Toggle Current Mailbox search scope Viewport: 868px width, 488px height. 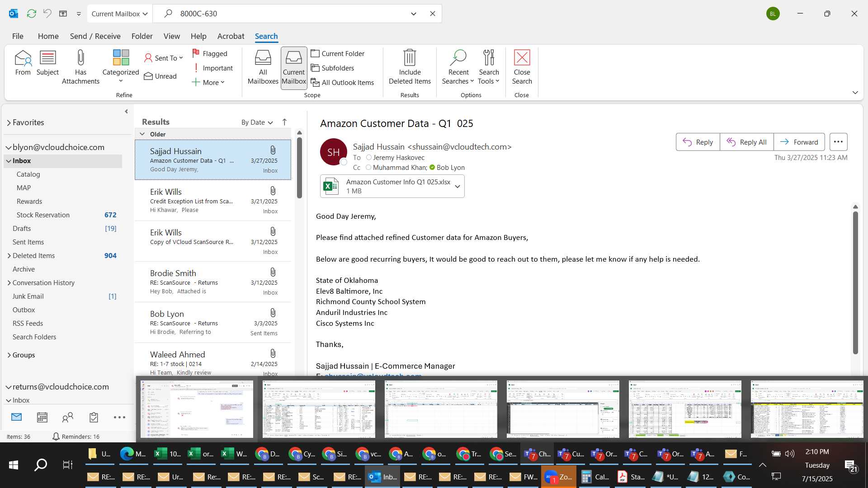click(x=294, y=68)
